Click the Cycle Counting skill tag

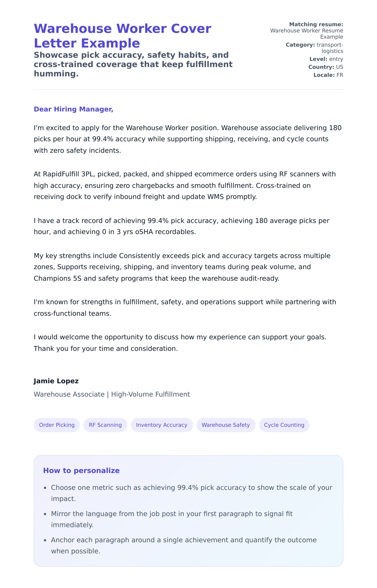pyautogui.click(x=284, y=425)
